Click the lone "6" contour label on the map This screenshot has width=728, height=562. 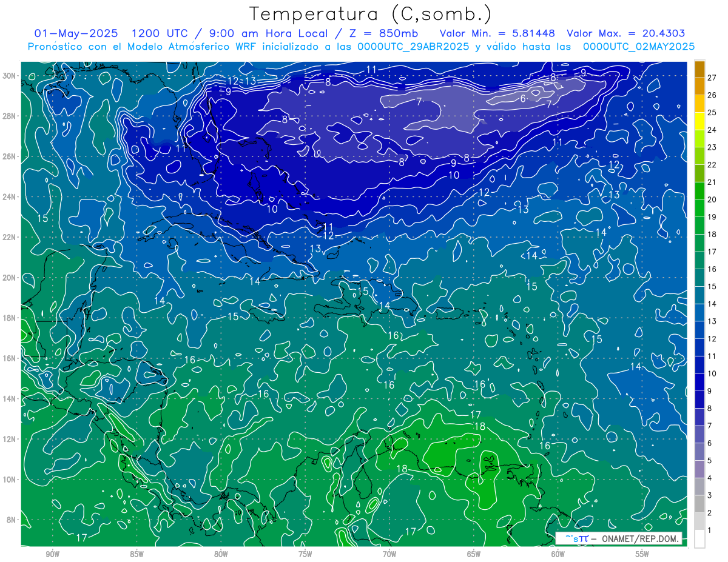pyautogui.click(x=522, y=98)
